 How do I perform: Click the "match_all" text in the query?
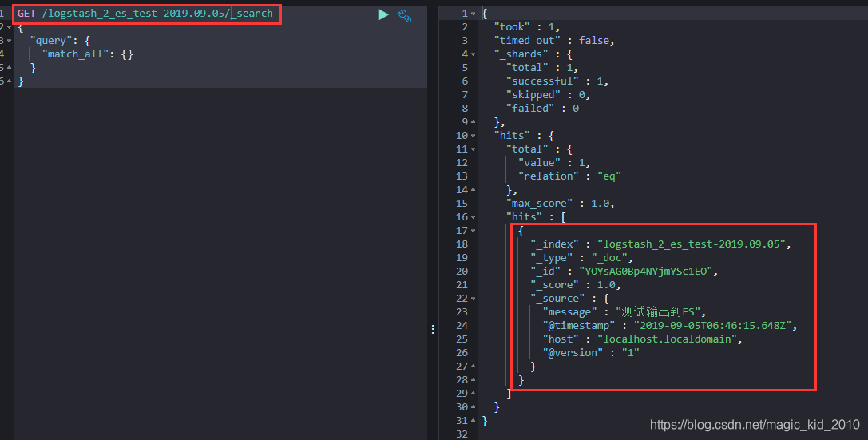75,54
